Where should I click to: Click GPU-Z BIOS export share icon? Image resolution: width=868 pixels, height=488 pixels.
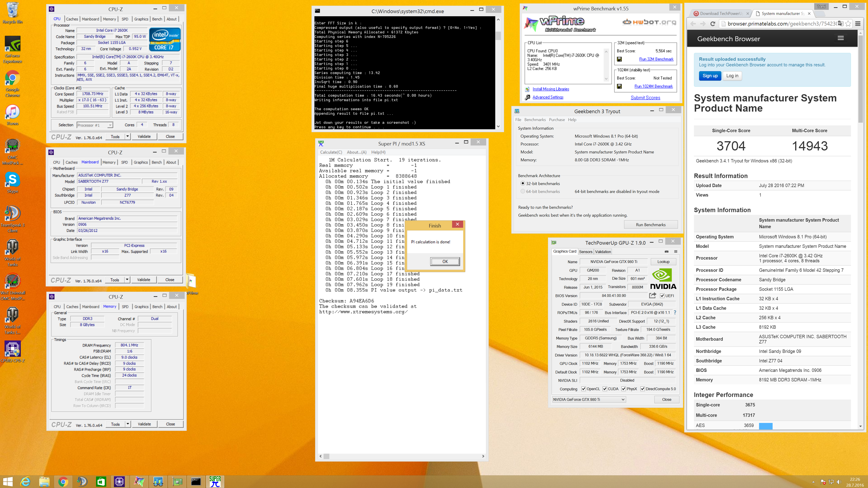point(652,295)
